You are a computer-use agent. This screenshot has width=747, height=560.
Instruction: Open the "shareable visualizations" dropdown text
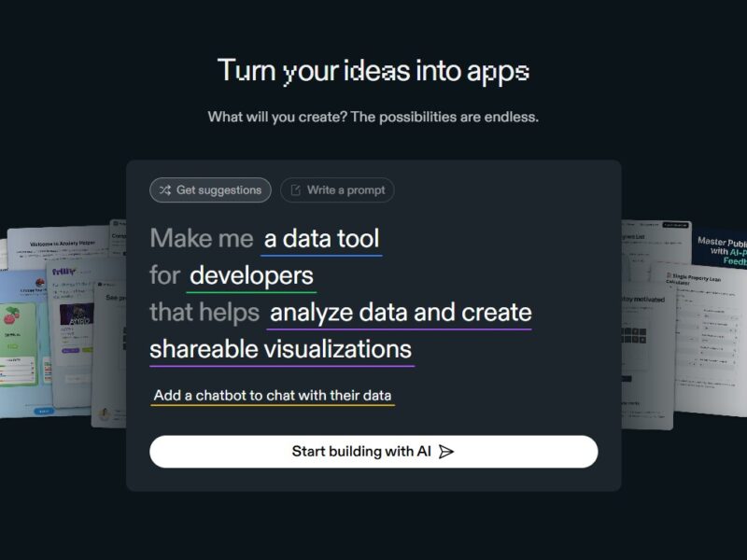(281, 349)
